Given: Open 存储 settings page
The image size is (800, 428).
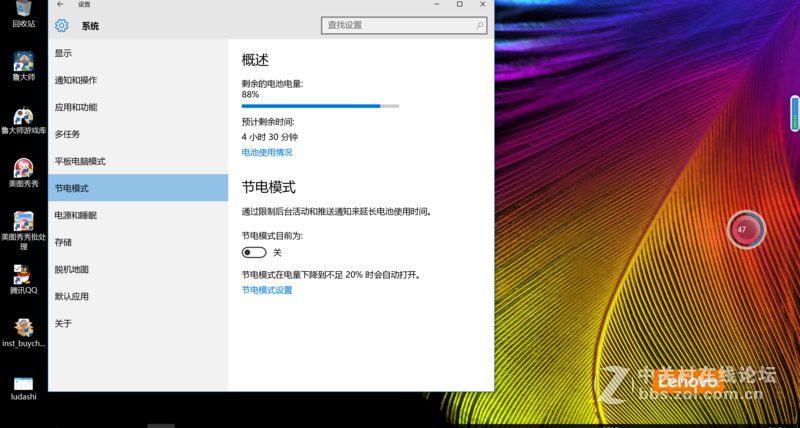Looking at the screenshot, I should tap(138, 242).
